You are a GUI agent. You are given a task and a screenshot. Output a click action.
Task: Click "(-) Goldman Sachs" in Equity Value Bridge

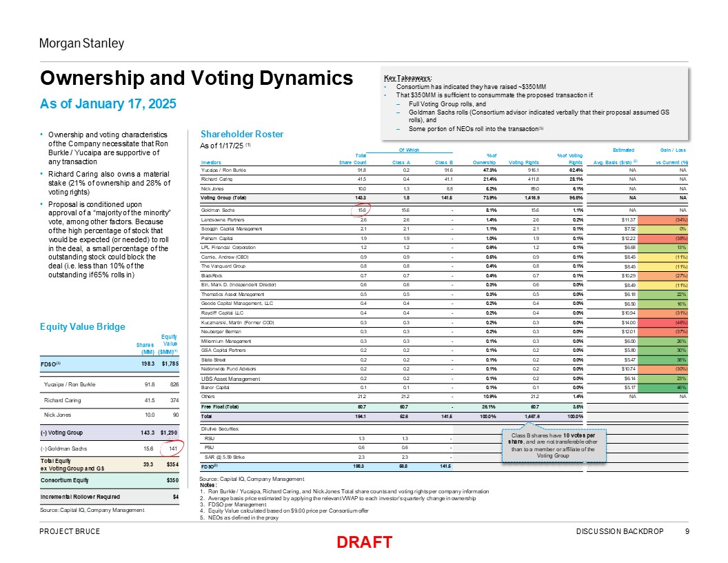point(63,448)
